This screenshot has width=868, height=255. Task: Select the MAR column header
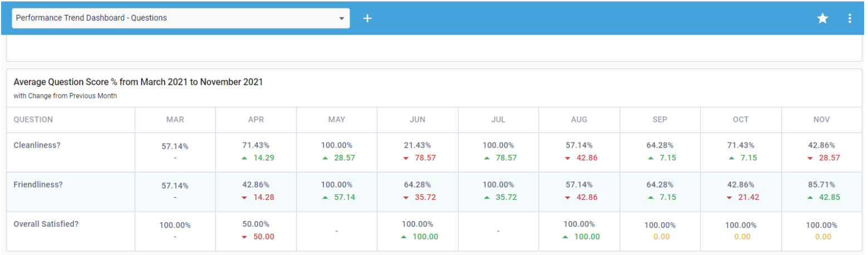175,120
